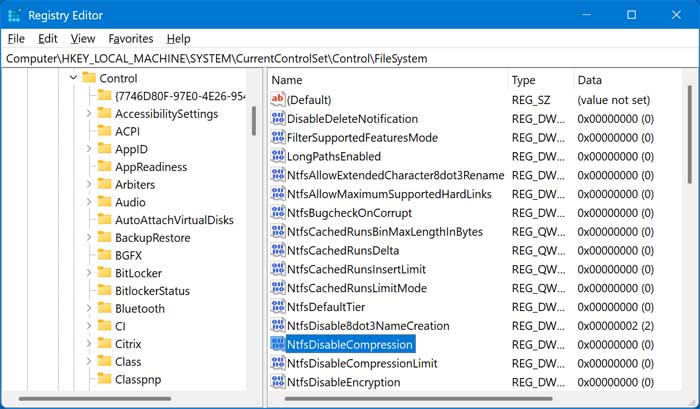Collapse the Control tree node
The height and width of the screenshot is (409, 700).
(x=74, y=78)
